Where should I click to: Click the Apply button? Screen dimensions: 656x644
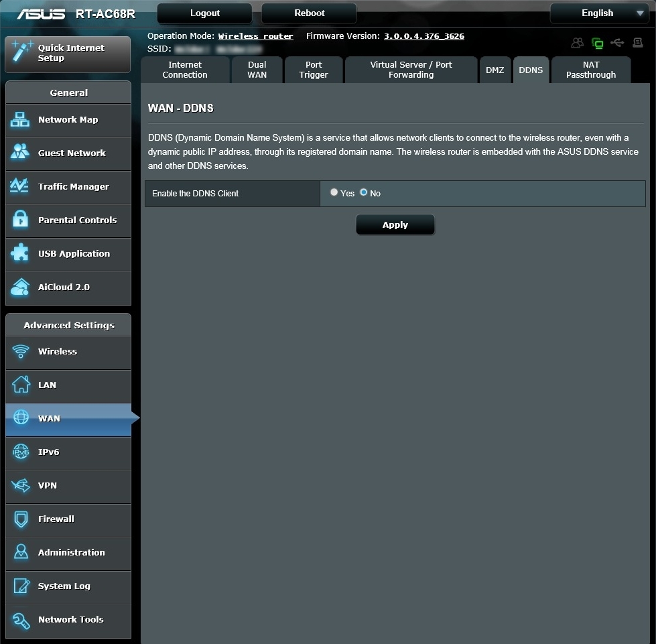[395, 224]
